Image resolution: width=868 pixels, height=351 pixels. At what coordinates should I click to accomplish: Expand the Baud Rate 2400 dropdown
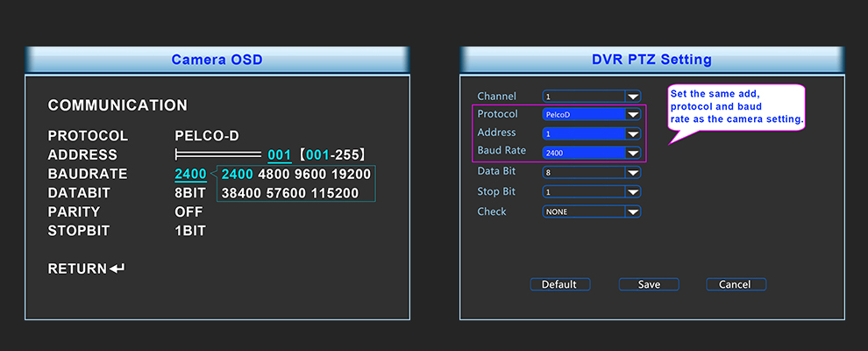pyautogui.click(x=632, y=152)
